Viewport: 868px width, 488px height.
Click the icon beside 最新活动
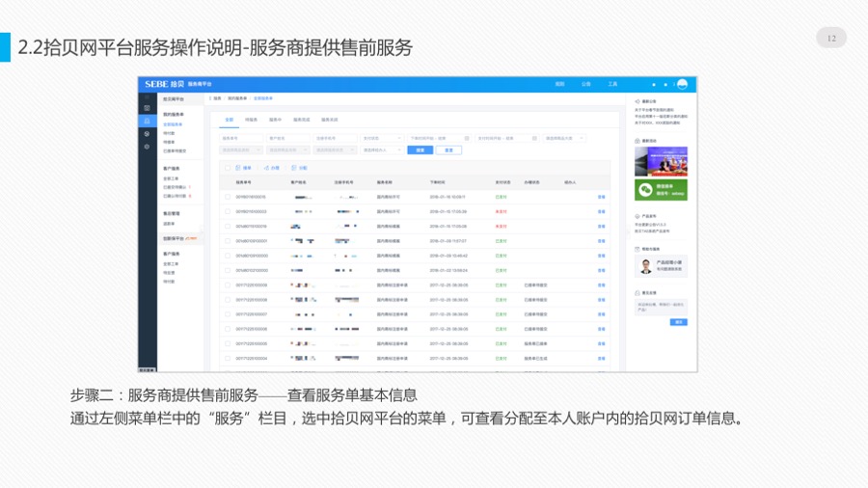pyautogui.click(x=637, y=141)
